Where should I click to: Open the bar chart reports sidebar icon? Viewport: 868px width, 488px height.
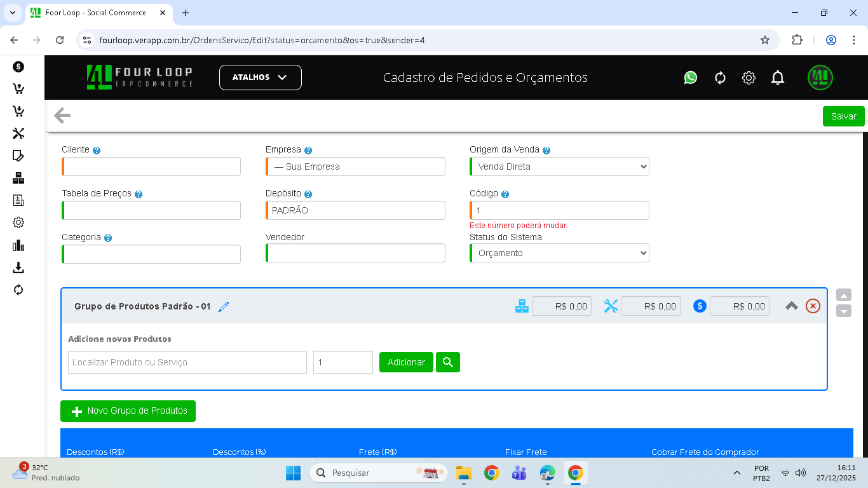click(x=18, y=245)
